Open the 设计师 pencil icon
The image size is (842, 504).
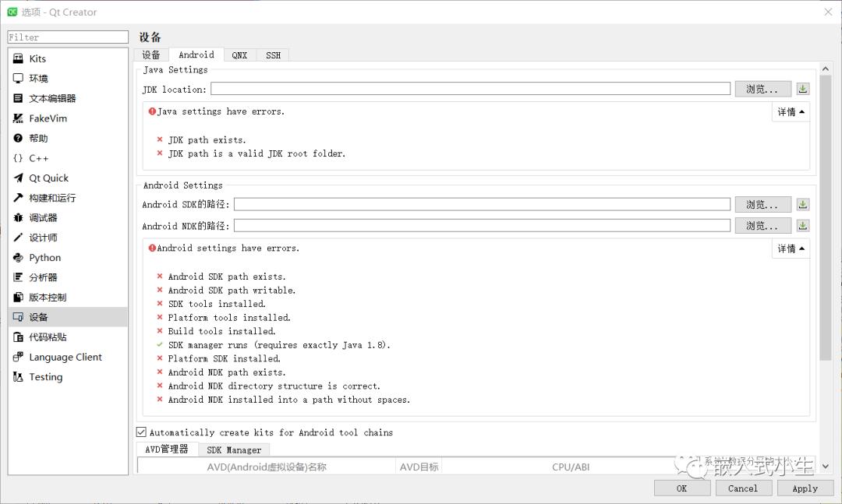(x=18, y=238)
